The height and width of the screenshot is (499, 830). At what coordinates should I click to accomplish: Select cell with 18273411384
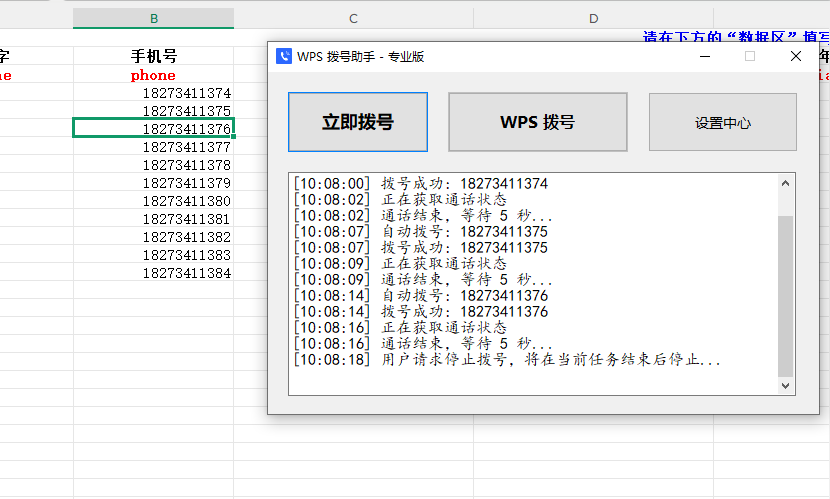click(x=154, y=273)
